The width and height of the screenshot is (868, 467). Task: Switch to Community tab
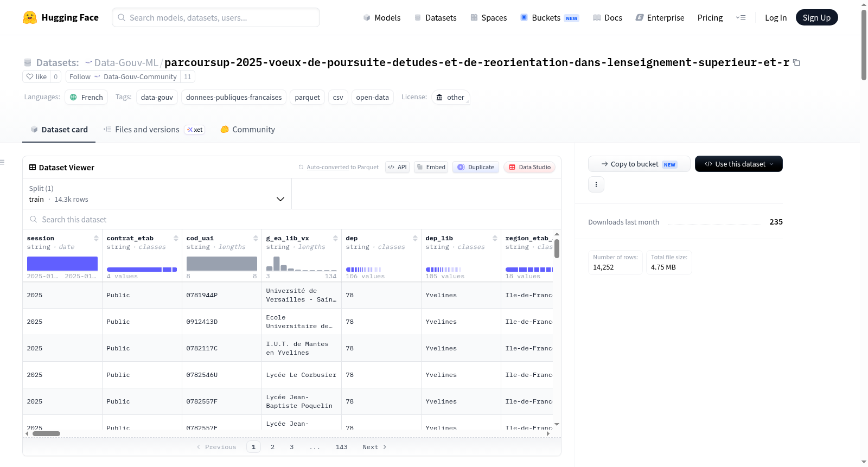click(247, 129)
